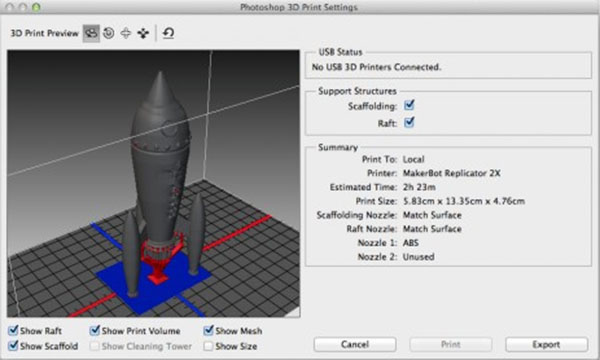Image resolution: width=600 pixels, height=360 pixels.
Task: Toggle the Show Mesh checkbox
Action: [209, 330]
